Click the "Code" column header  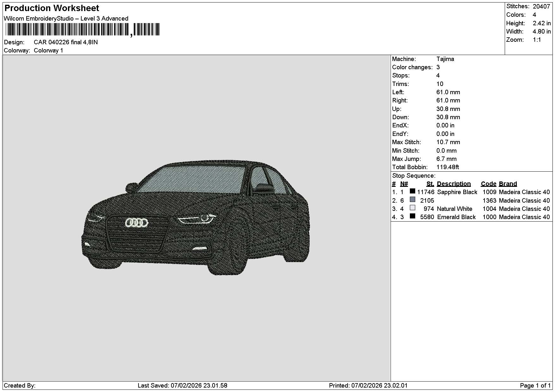(488, 184)
